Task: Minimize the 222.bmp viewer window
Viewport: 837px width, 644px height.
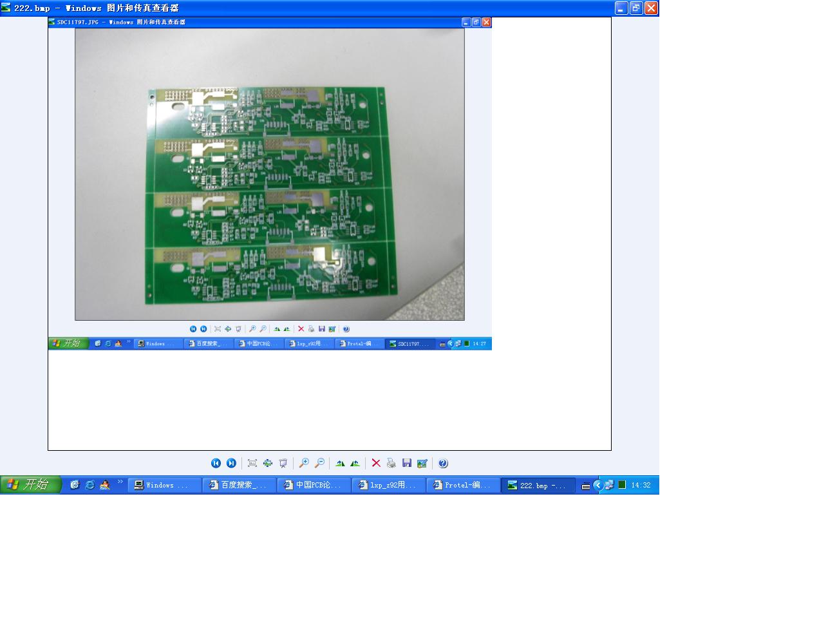Action: (621, 8)
